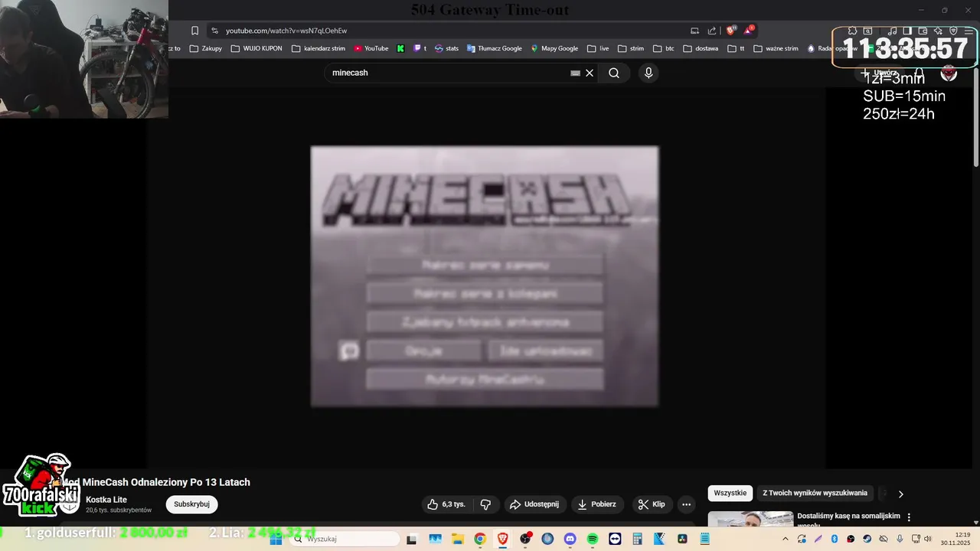Open the YouTube bookmark
Image resolution: width=980 pixels, height=551 pixels.
pyautogui.click(x=371, y=48)
